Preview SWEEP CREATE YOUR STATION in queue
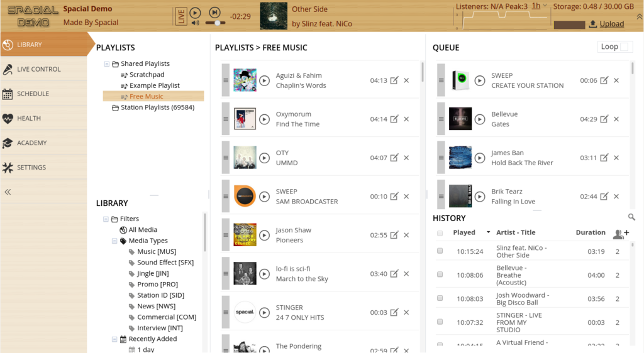Screen dimensions: 644x353 (x=480, y=81)
